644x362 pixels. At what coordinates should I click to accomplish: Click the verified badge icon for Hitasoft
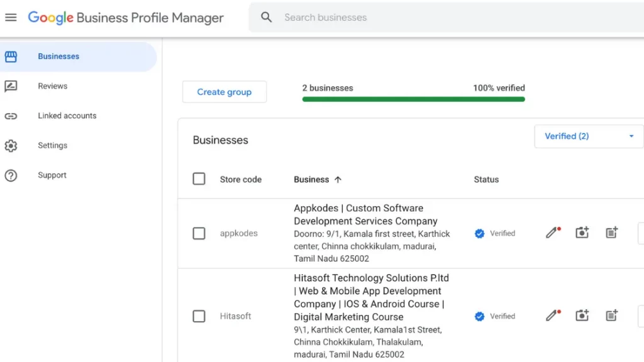pyautogui.click(x=479, y=317)
